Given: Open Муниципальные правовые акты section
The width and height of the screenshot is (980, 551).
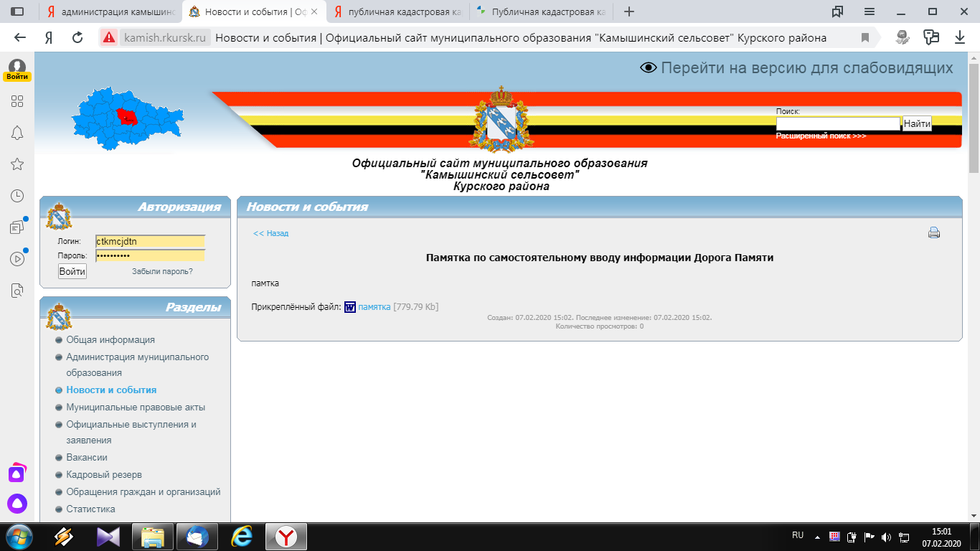Looking at the screenshot, I should coord(136,408).
